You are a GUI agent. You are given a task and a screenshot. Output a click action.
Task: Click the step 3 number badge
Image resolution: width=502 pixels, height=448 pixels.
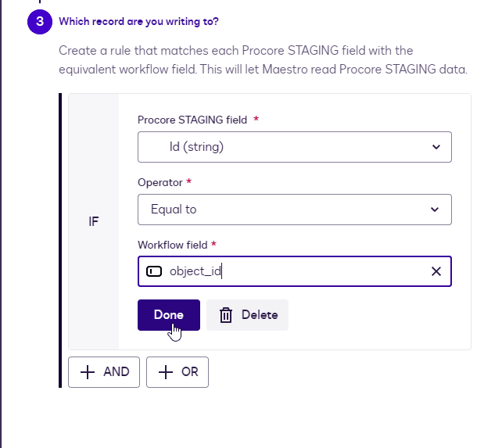tap(39, 21)
